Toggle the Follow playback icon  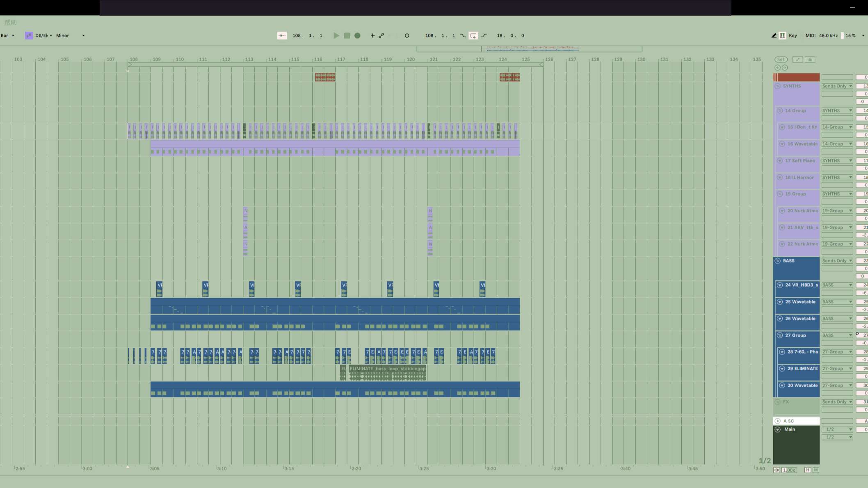tap(282, 36)
